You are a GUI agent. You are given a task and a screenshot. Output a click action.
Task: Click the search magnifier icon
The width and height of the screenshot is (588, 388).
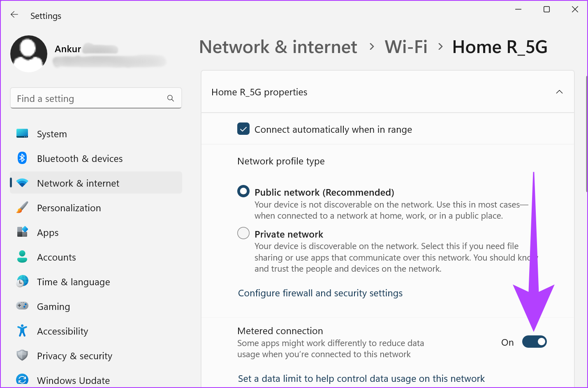171,98
